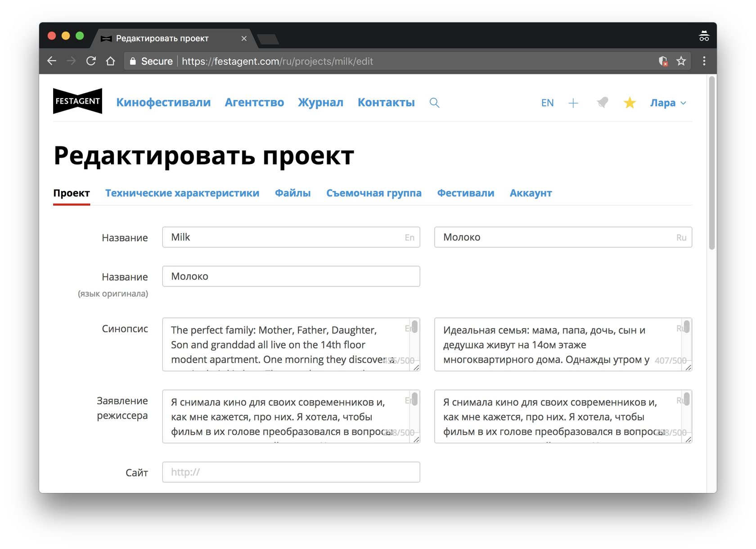Viewport: 756px width, 549px height.
Task: Reload the page
Action: pos(91,61)
